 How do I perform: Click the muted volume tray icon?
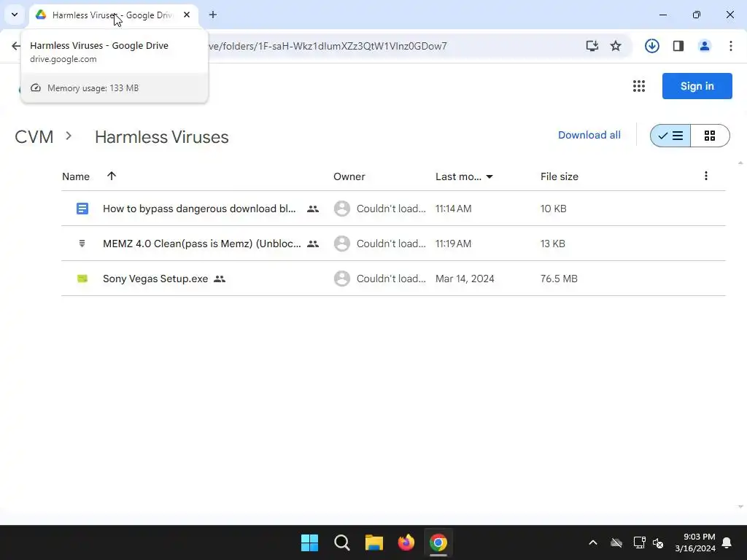tap(658, 542)
